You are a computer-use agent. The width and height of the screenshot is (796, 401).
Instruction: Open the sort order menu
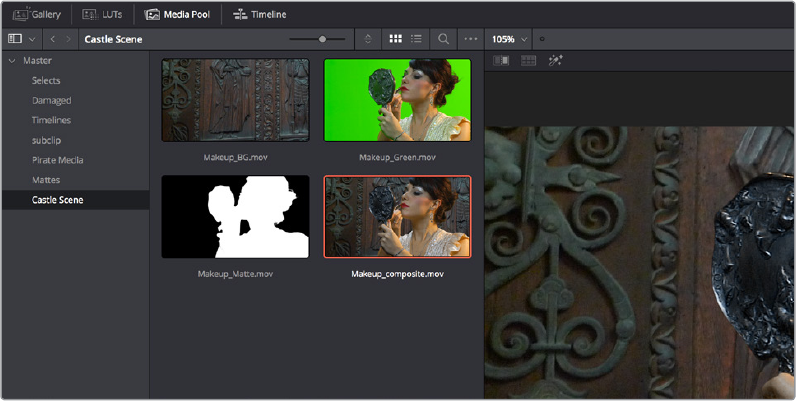369,39
